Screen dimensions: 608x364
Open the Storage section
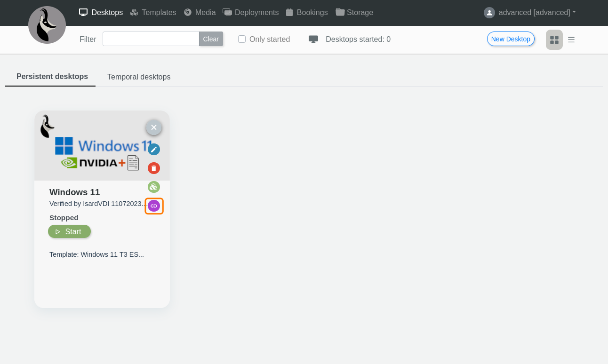click(x=354, y=13)
